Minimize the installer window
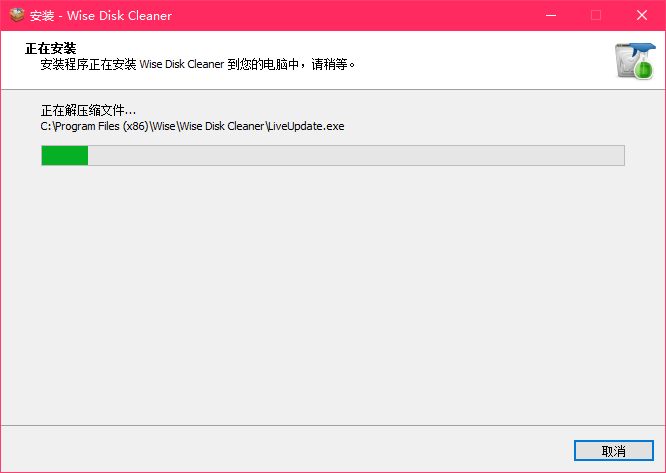This screenshot has height=473, width=666. (x=551, y=15)
